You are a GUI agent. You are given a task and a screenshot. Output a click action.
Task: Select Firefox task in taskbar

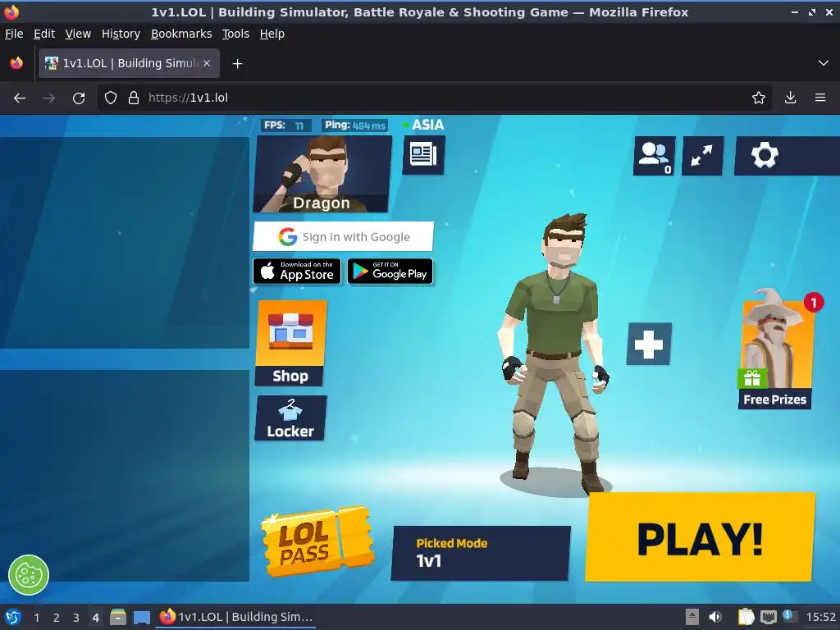point(235,617)
